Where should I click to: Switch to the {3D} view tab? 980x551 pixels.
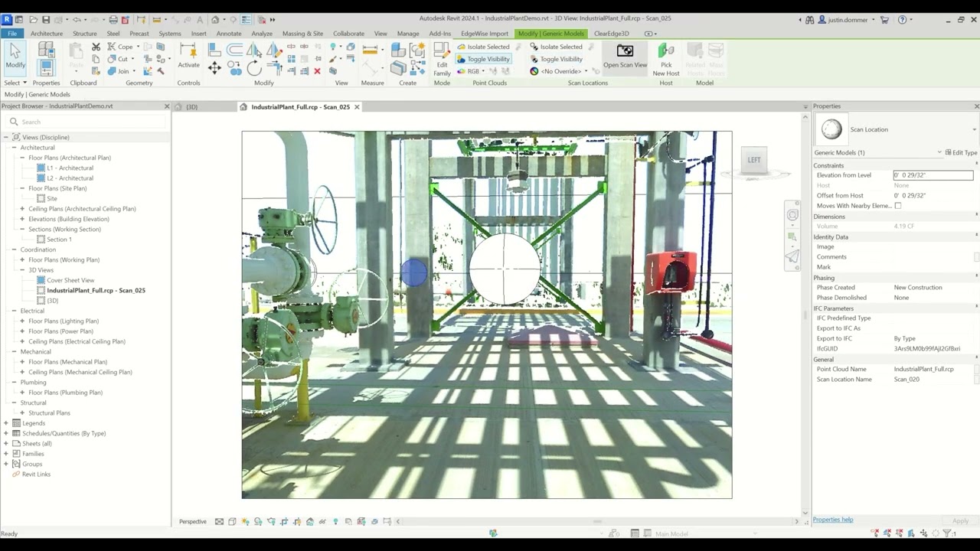[191, 107]
